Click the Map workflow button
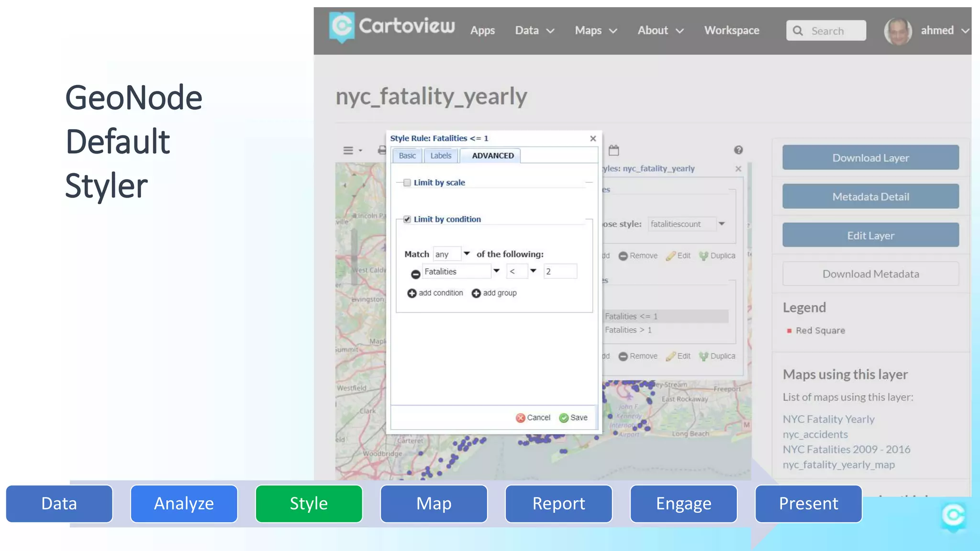Viewport: 980px width, 551px height. pyautogui.click(x=434, y=504)
